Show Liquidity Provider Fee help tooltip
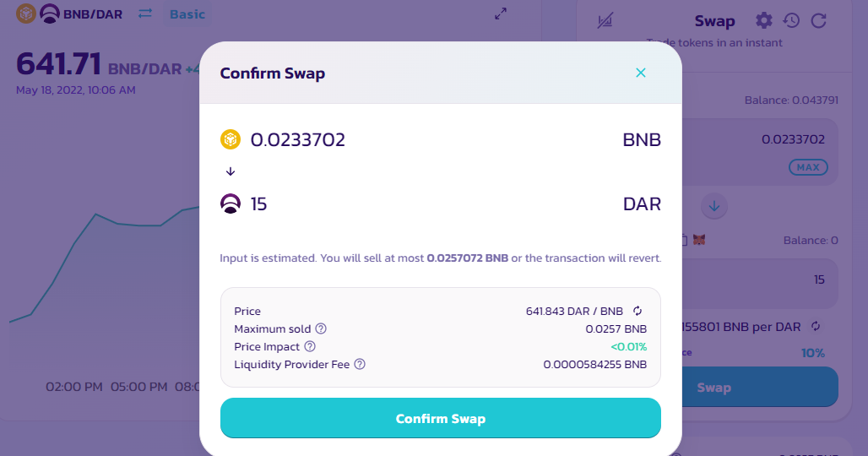 [x=359, y=364]
